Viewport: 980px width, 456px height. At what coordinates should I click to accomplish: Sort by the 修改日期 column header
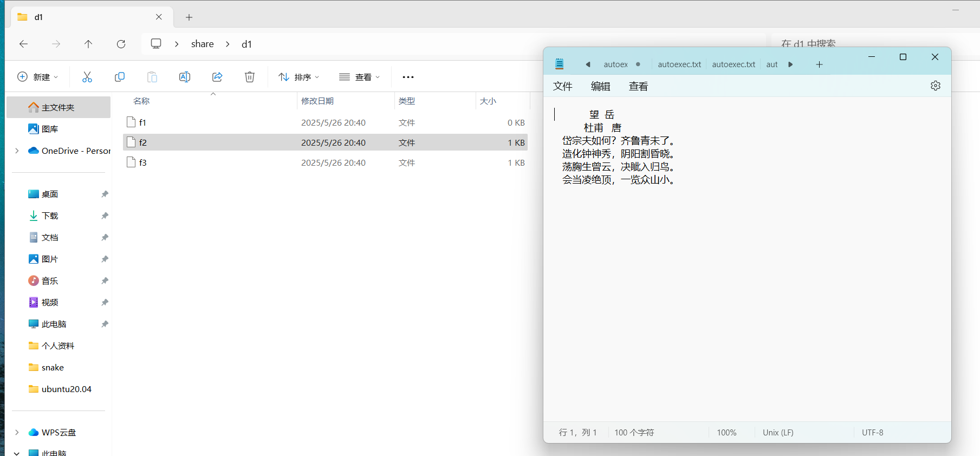click(x=317, y=101)
